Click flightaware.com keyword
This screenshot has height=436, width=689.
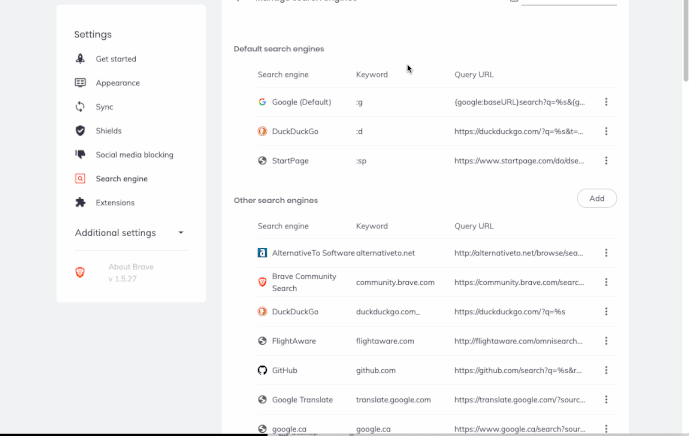tap(385, 341)
